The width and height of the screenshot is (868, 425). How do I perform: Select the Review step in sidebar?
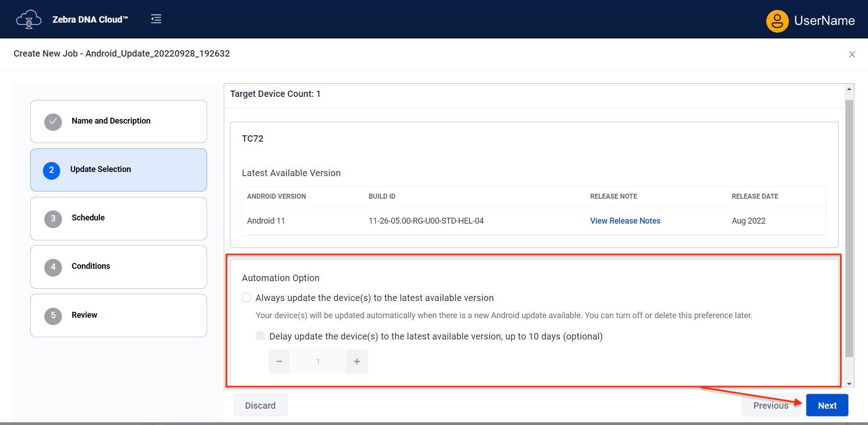pos(118,315)
